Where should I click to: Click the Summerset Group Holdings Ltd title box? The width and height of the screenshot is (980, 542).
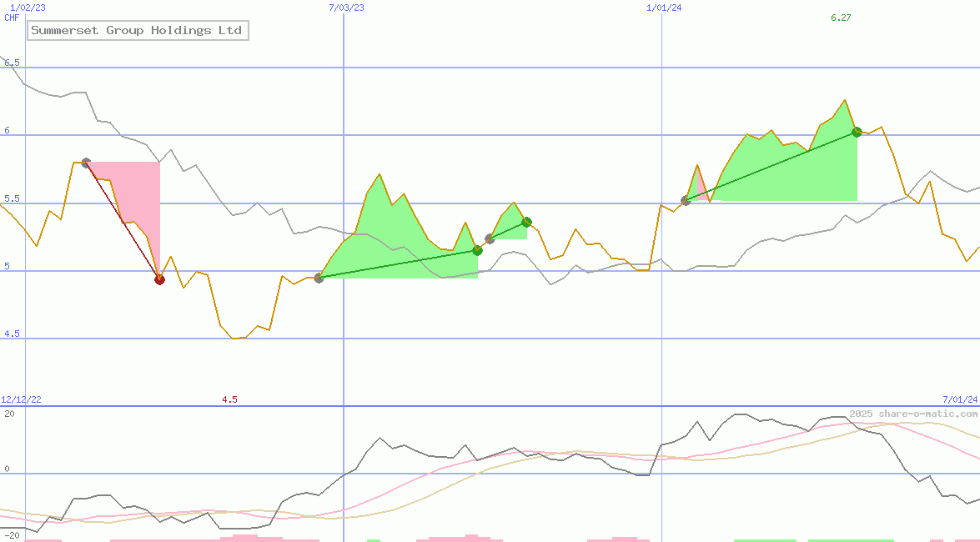pyautogui.click(x=137, y=30)
